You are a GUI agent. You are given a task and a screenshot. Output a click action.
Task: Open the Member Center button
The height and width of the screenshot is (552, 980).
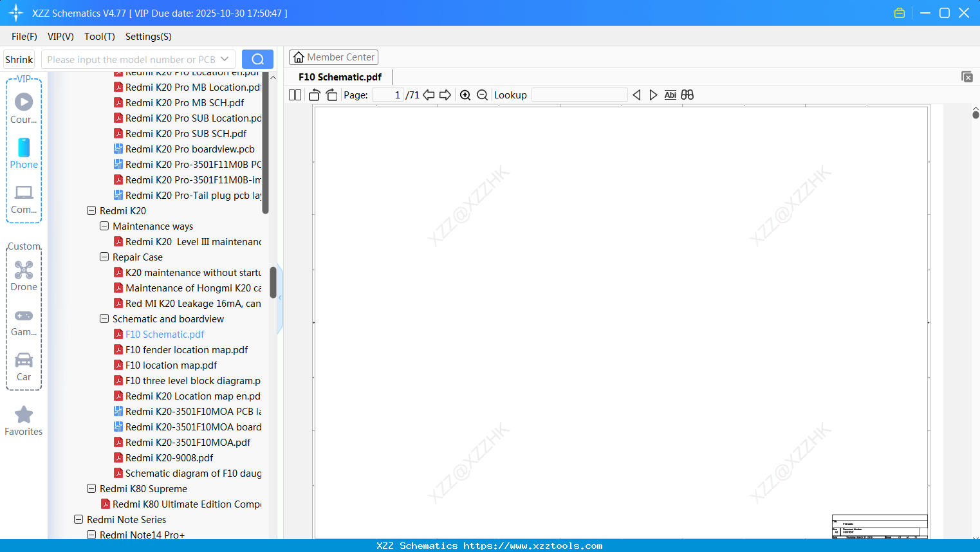[x=333, y=57]
